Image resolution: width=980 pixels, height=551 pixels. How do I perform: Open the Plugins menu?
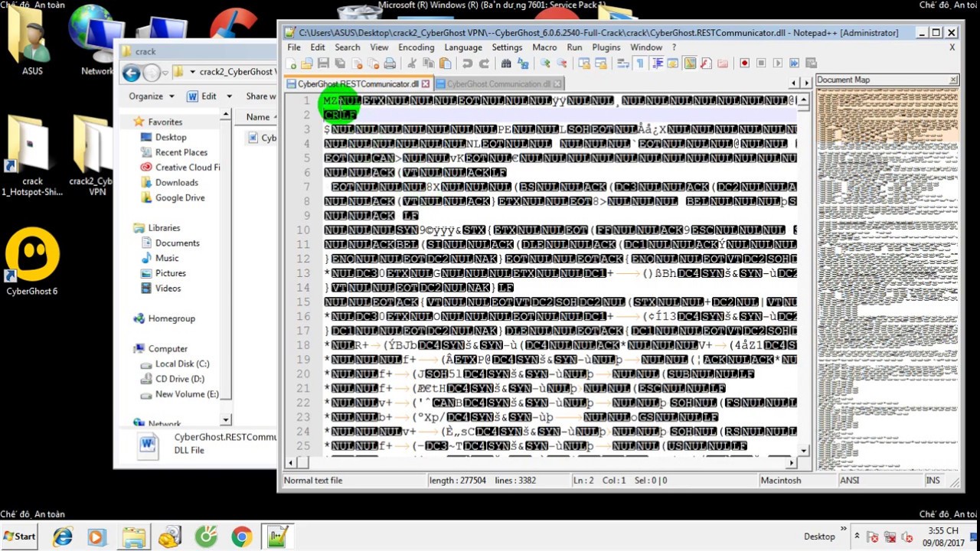(x=606, y=47)
